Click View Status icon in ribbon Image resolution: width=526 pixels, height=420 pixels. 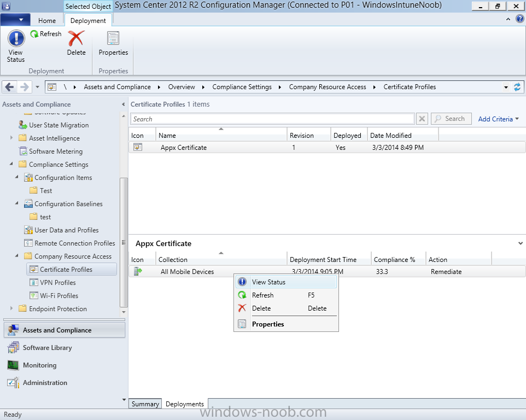tap(16, 38)
